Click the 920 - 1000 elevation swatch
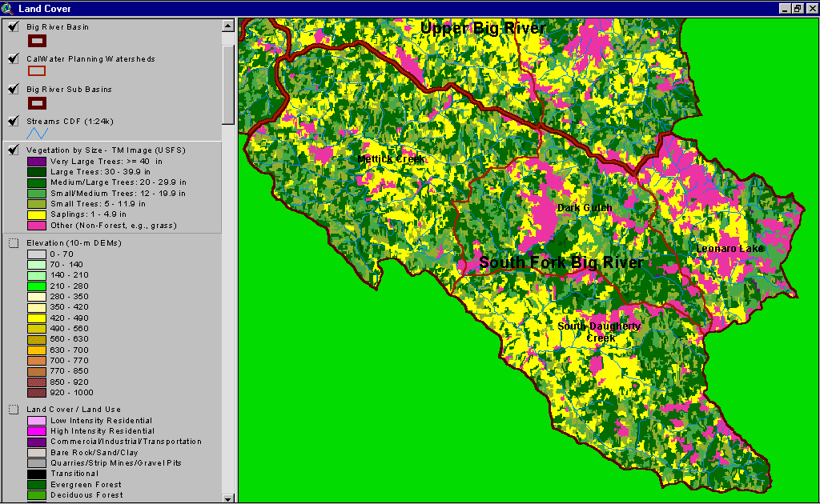Viewport: 820px width, 504px height. (x=37, y=393)
